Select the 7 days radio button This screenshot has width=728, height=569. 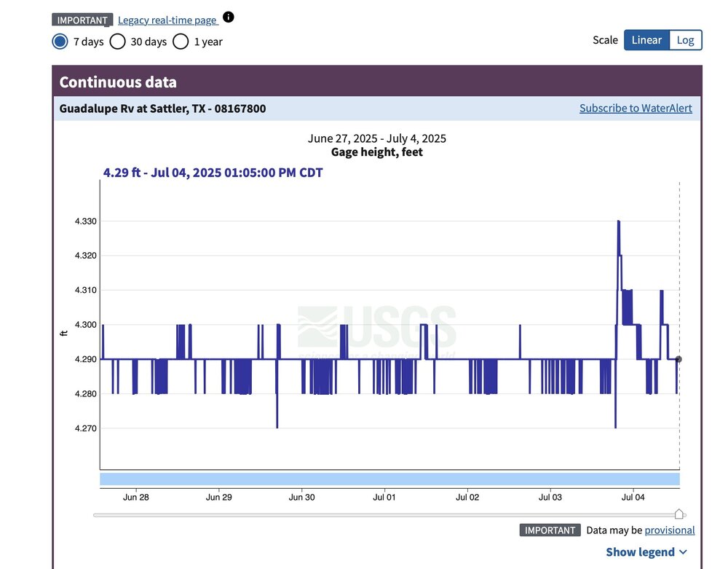coord(60,42)
